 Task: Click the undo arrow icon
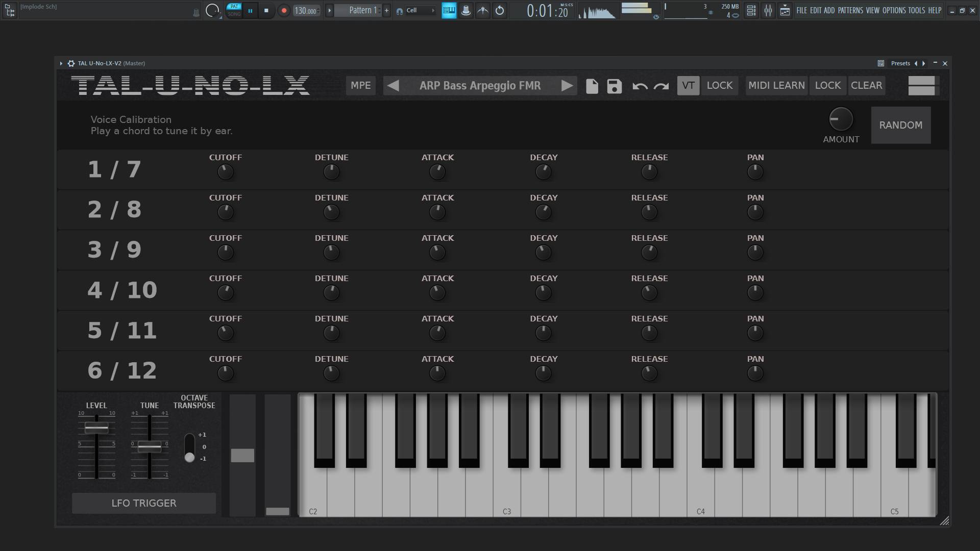tap(640, 86)
